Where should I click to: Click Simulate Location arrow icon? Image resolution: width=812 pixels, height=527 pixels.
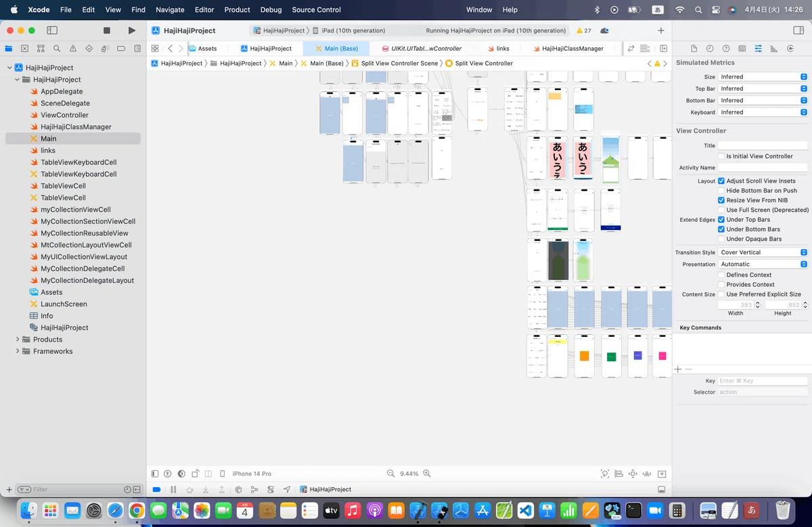pos(287,489)
